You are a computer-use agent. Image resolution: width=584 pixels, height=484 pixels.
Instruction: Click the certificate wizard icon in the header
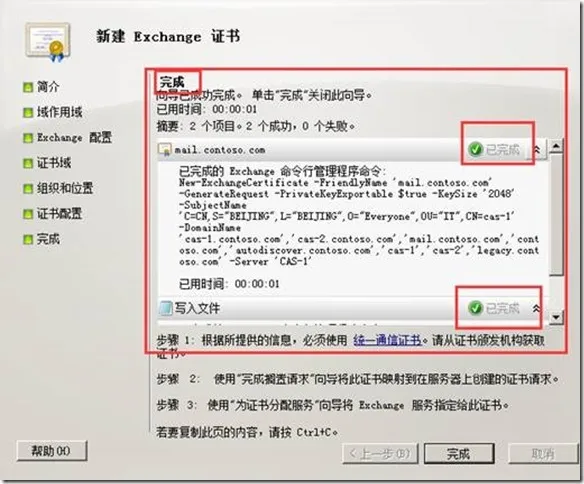[x=48, y=42]
